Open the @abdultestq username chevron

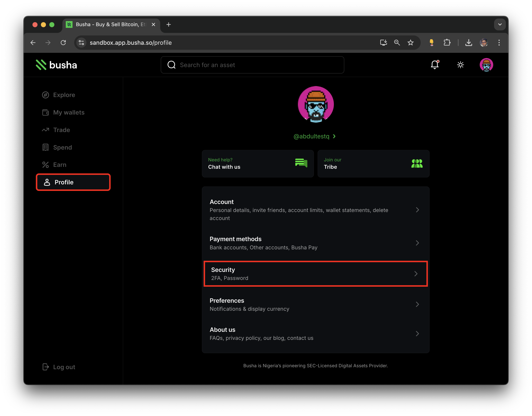click(x=334, y=136)
